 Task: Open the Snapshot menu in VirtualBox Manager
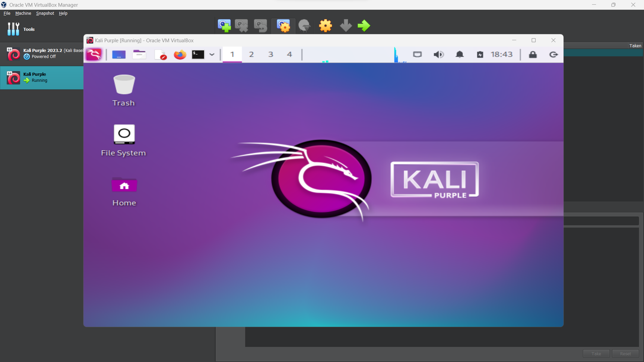click(45, 13)
